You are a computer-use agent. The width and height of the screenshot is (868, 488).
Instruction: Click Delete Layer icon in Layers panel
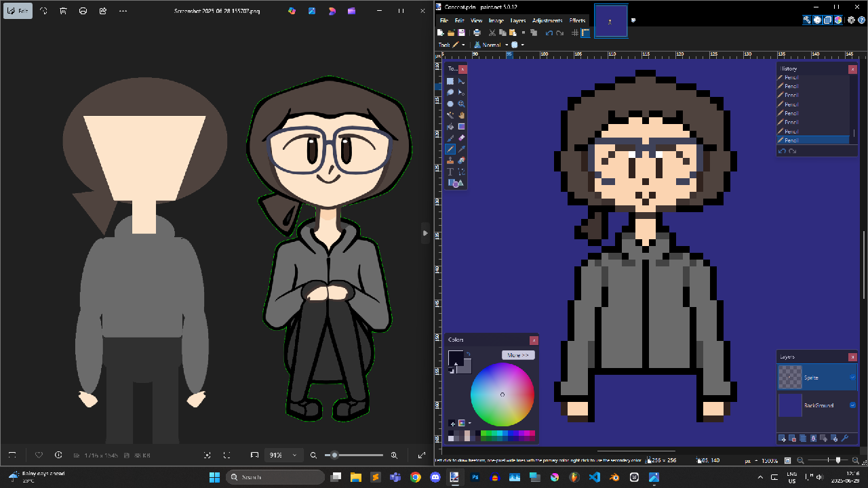coord(792,439)
